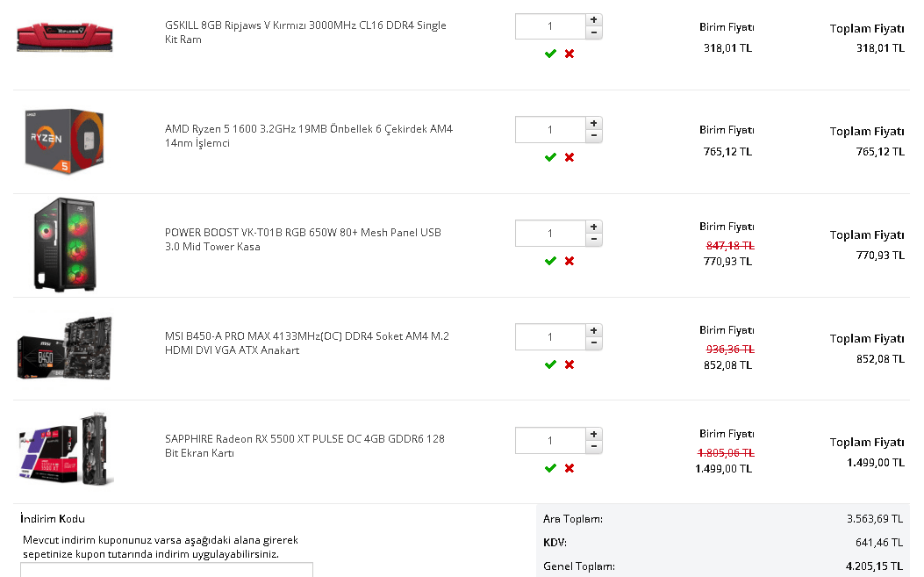
Task: Decrease MSI B450-A motherboard quantity
Action: [594, 343]
